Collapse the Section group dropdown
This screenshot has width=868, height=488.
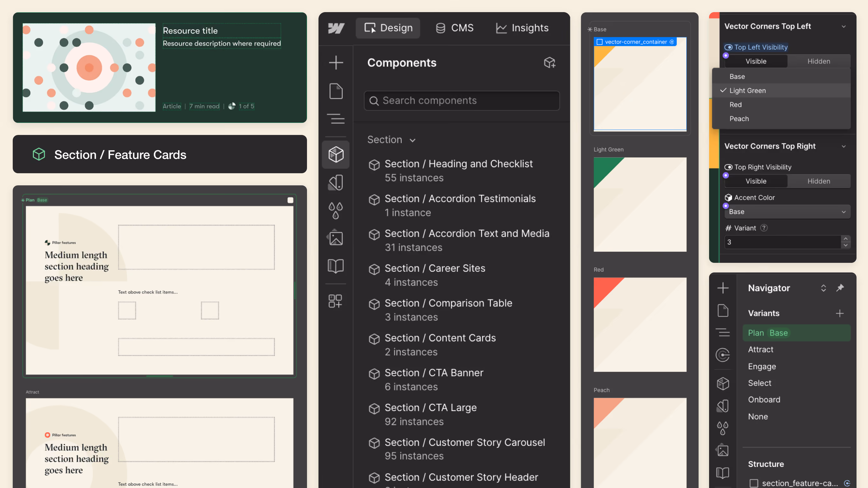pos(412,140)
